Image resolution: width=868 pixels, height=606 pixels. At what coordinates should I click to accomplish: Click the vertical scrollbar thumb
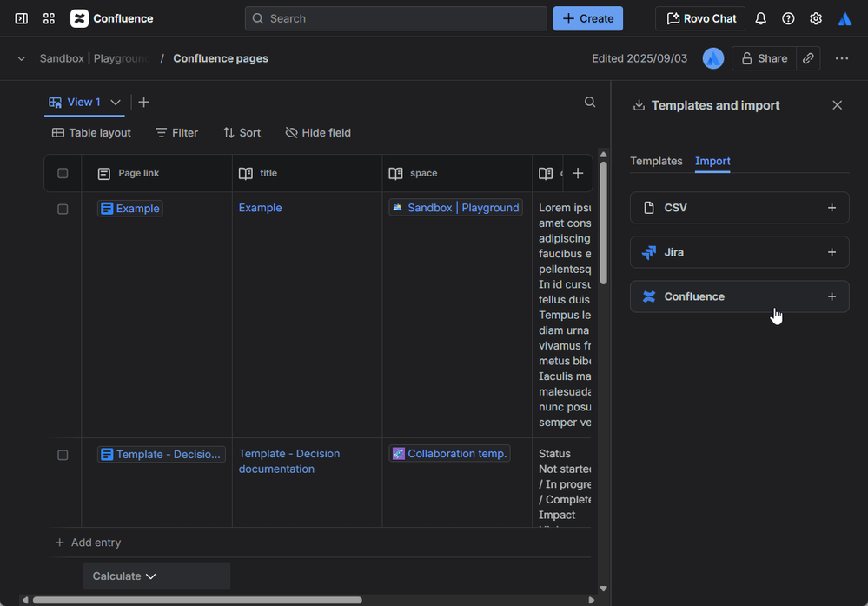tap(603, 223)
